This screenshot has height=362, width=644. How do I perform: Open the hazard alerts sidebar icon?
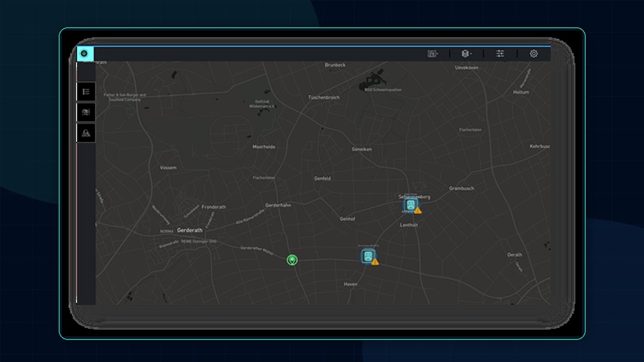(x=86, y=132)
